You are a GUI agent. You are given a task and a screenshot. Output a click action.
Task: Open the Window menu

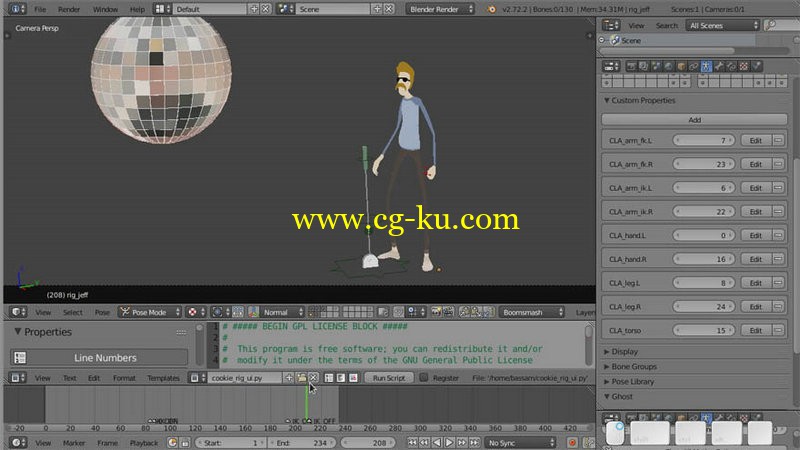(x=105, y=9)
